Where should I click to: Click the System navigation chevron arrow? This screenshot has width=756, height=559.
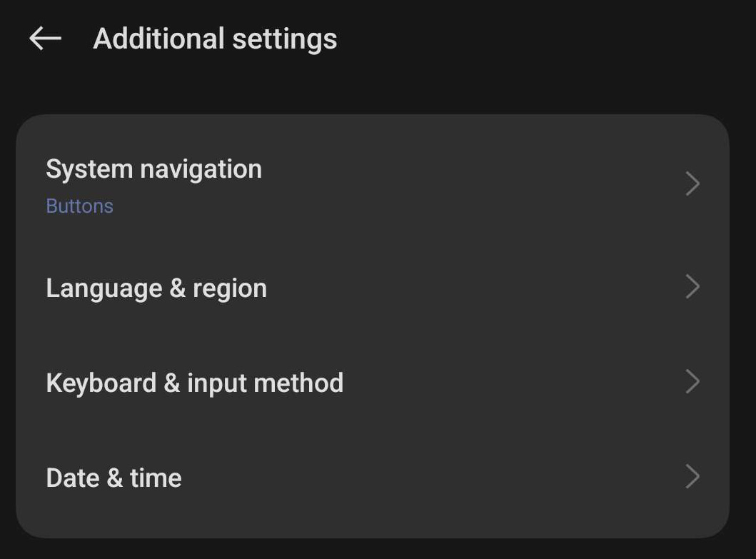click(692, 183)
